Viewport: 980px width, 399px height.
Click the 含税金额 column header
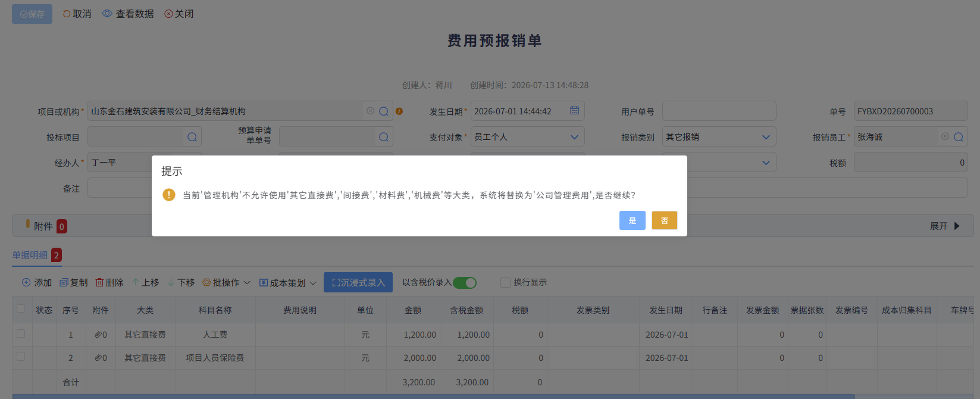[x=466, y=310]
